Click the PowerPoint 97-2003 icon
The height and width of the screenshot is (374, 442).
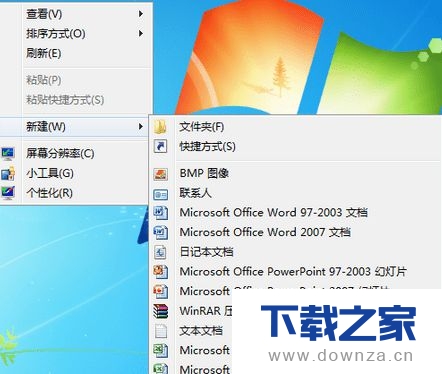pyautogui.click(x=160, y=272)
